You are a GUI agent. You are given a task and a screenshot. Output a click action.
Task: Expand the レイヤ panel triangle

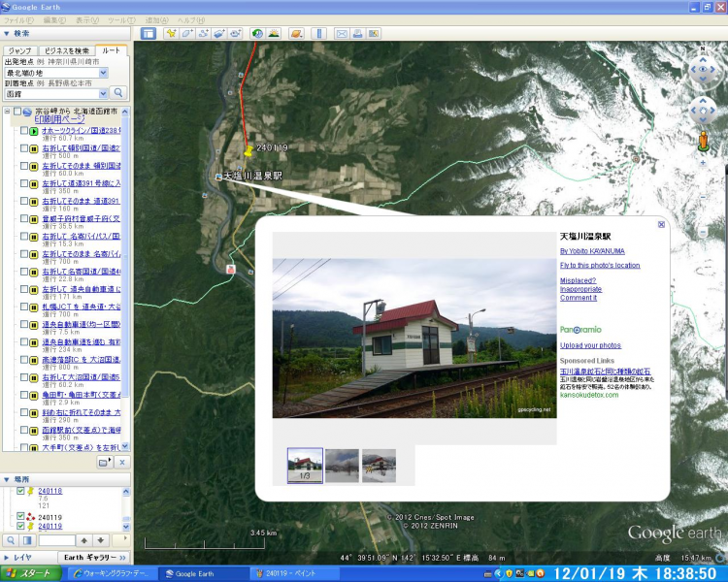click(7, 557)
